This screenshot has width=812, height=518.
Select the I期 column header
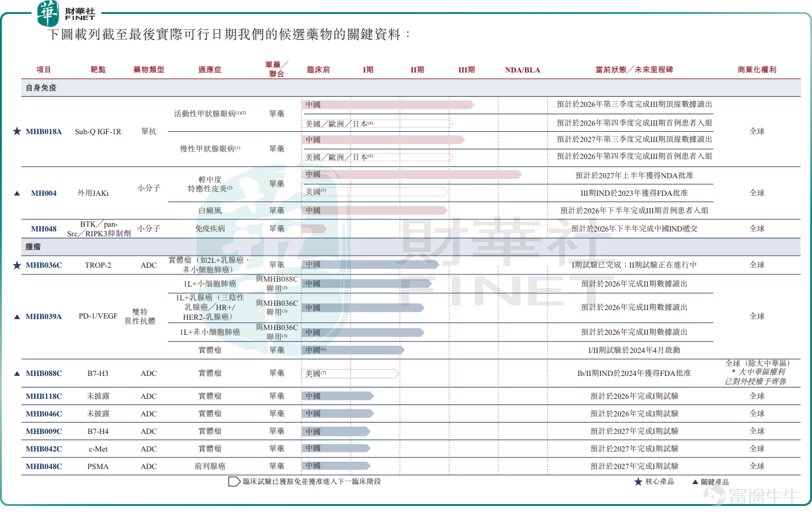368,70
